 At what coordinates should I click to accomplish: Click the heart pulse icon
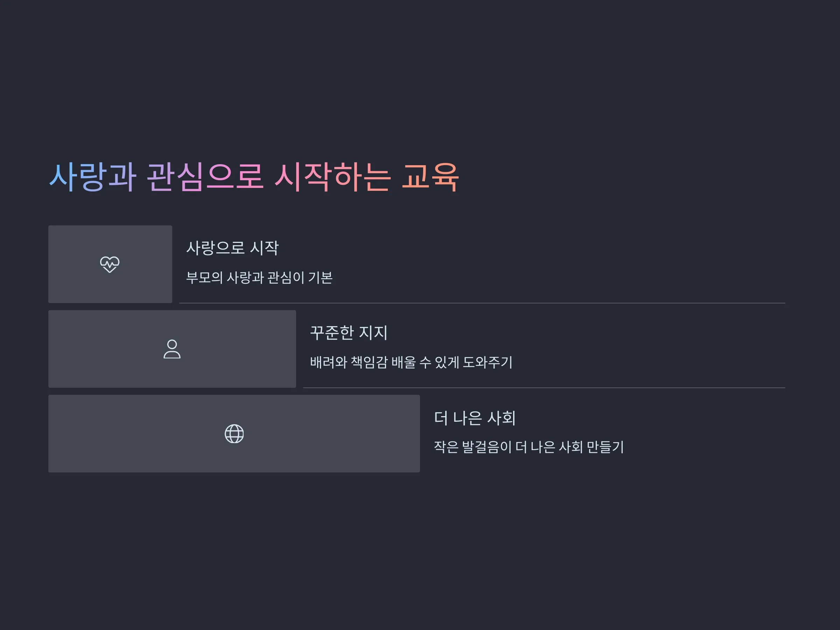[x=110, y=264]
